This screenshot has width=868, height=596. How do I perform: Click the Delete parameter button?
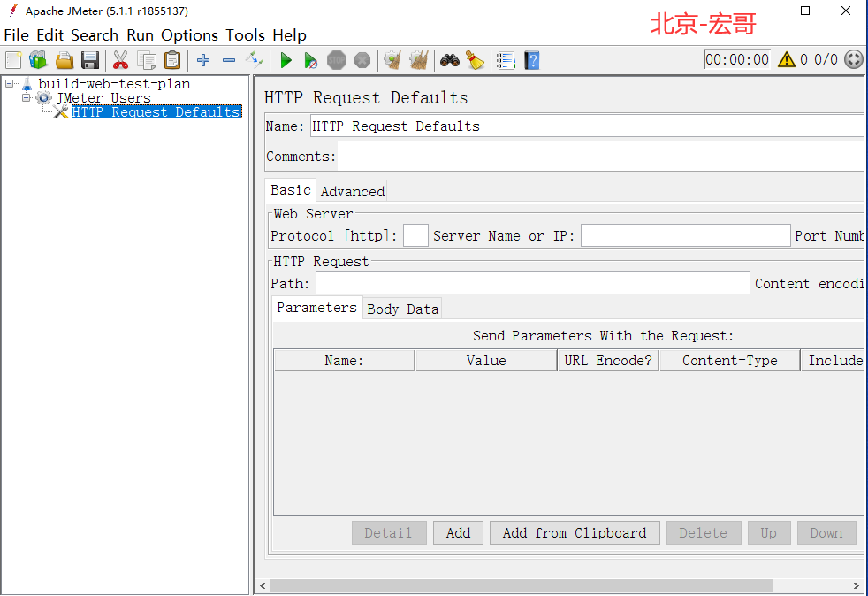tap(704, 533)
